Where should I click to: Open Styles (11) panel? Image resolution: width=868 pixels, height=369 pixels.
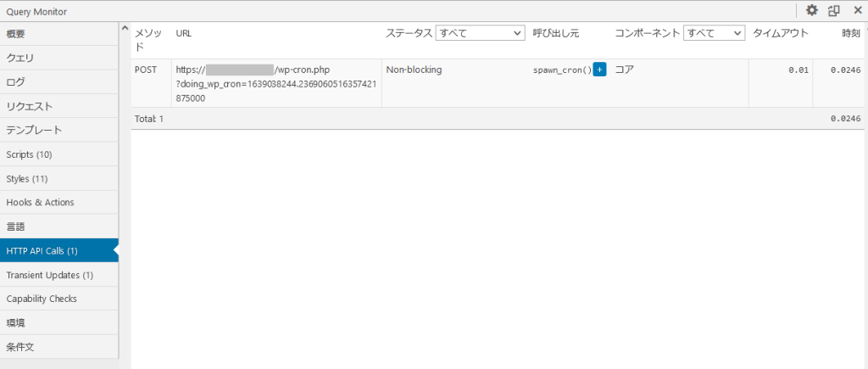pyautogui.click(x=59, y=178)
